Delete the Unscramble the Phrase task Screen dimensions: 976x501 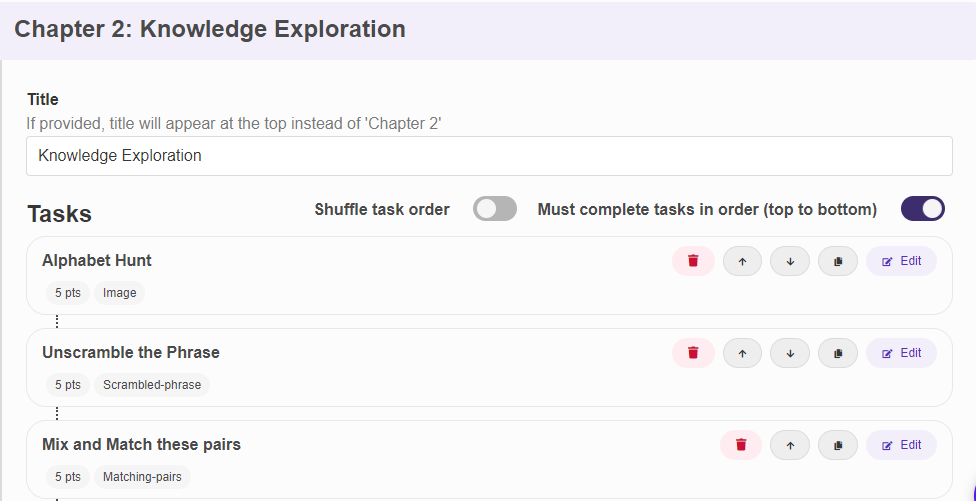693,353
